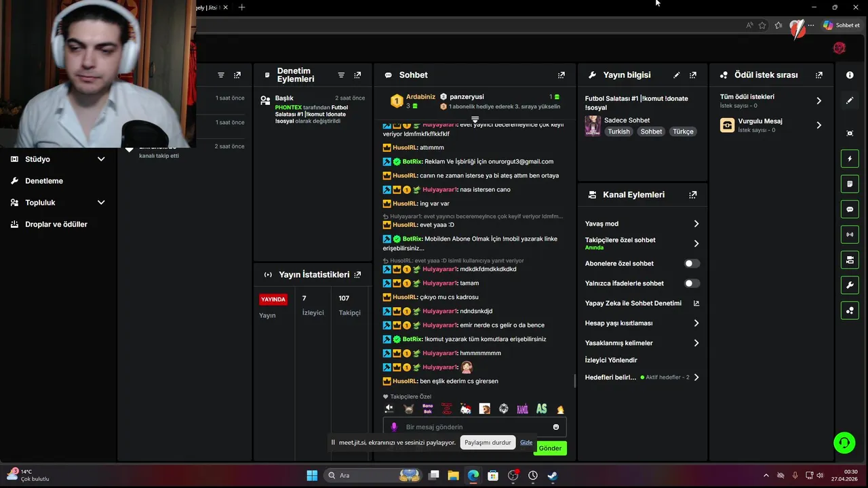Open Hedefleri belirle chevron

pyautogui.click(x=696, y=378)
